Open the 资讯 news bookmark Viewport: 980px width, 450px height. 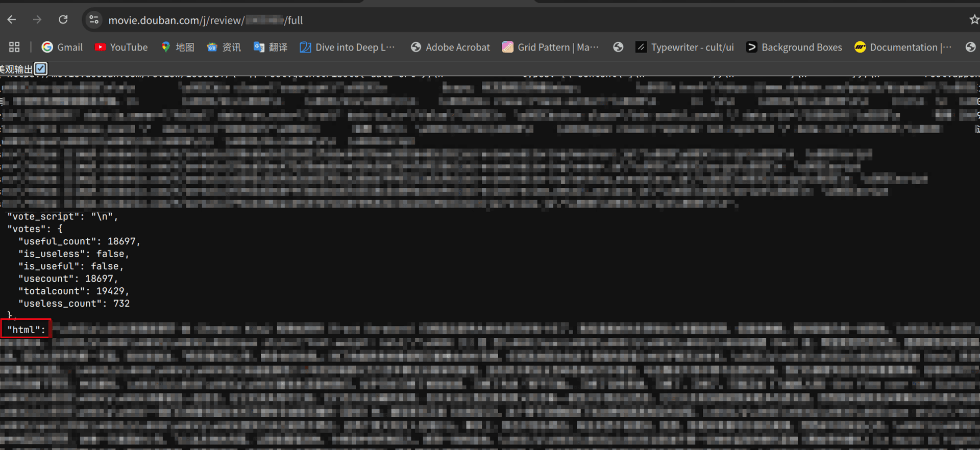point(224,47)
